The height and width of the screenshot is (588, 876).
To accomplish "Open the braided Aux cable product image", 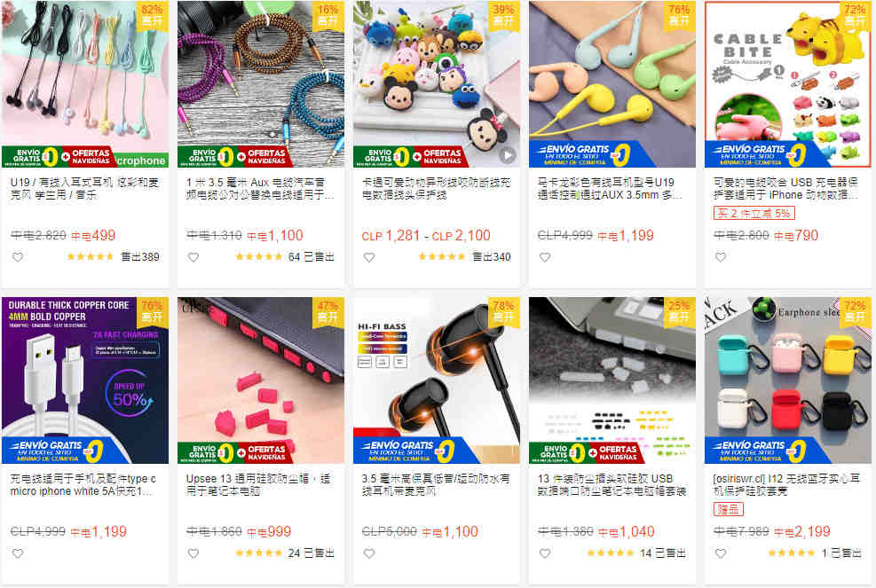I will [261, 83].
